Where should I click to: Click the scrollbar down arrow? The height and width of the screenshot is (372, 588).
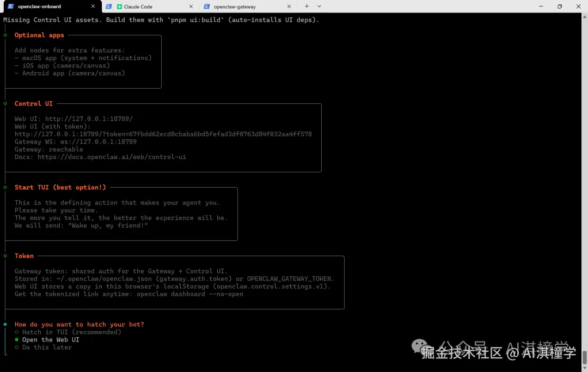[x=585, y=369]
